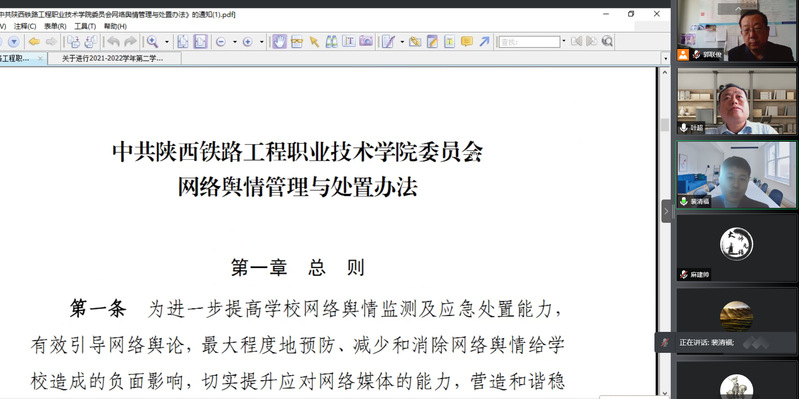799x399 pixels.
Task: Minimize the PDF viewer window
Action: click(x=606, y=14)
